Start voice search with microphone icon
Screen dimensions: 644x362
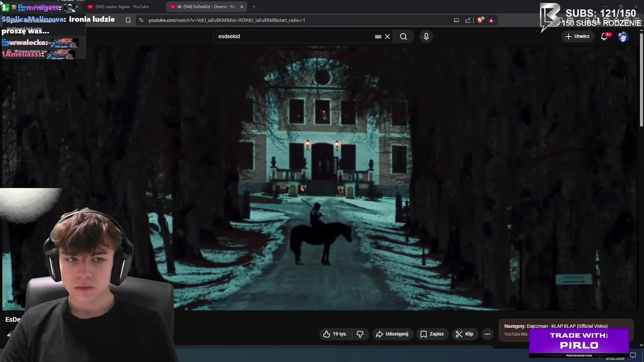click(x=426, y=36)
